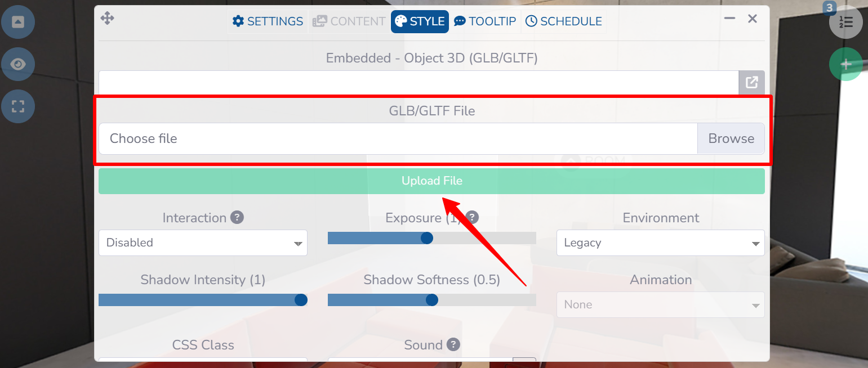Click the Embedded Object 3D text field

[418, 83]
